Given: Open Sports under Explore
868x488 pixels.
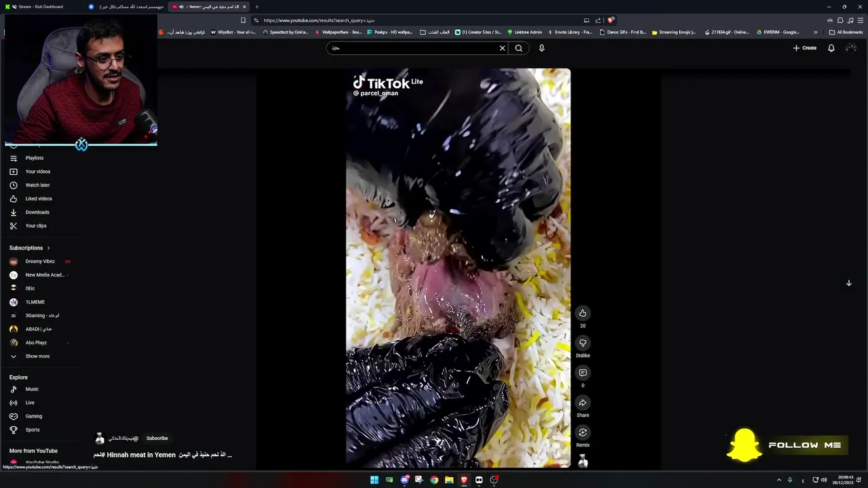Looking at the screenshot, I should pos(33,430).
